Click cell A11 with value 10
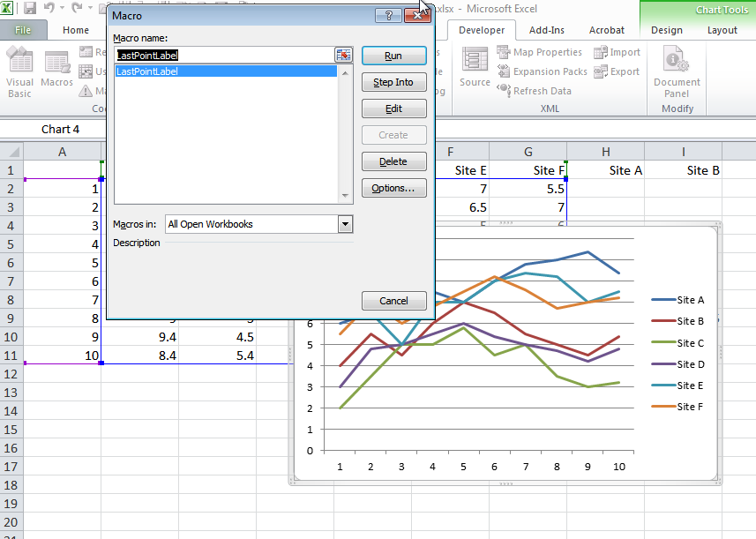Screen dimensions: 756x539 click(63, 356)
